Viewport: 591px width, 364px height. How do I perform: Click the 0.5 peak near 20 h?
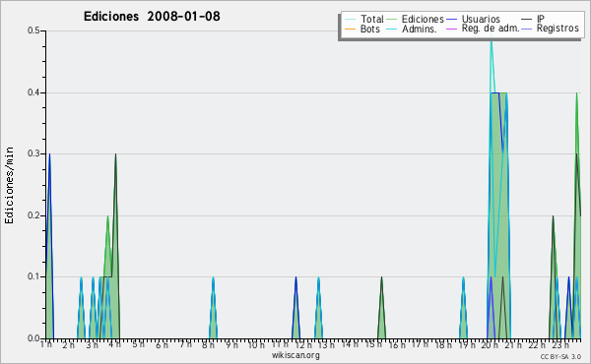coord(491,37)
